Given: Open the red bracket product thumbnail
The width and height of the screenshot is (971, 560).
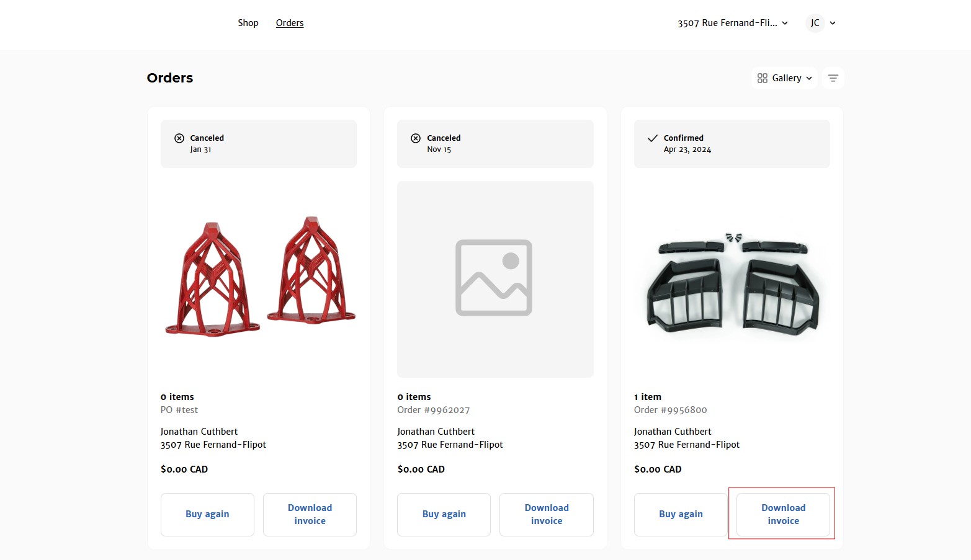Looking at the screenshot, I should pos(259,279).
